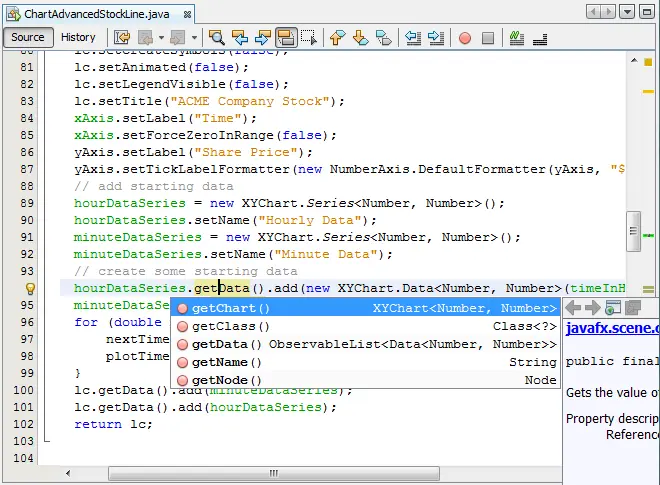The height and width of the screenshot is (485, 660).
Task: Click the lightbulb hint icon on line 94
Action: pos(30,288)
